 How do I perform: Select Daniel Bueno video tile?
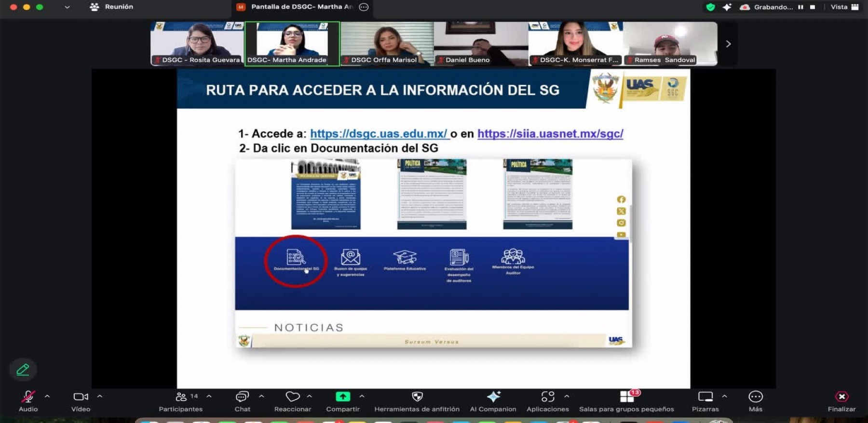[x=481, y=43]
